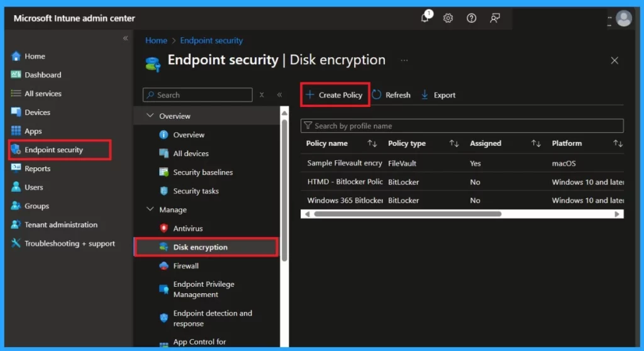
Task: Click the table scrollbar left arrow
Action: (307, 214)
